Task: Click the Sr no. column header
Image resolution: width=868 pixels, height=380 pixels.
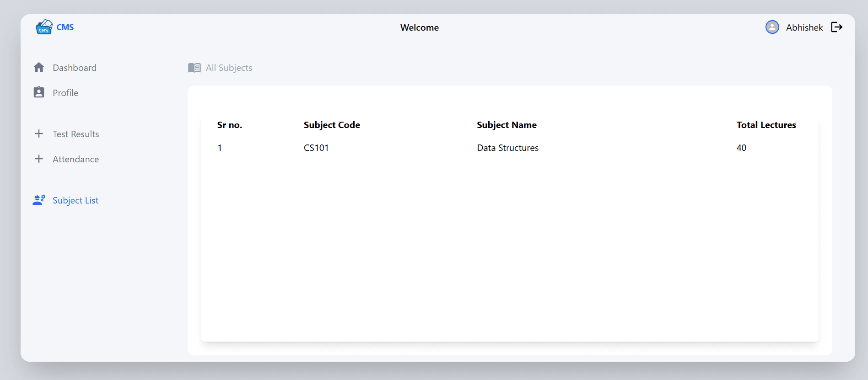Action: (230, 125)
